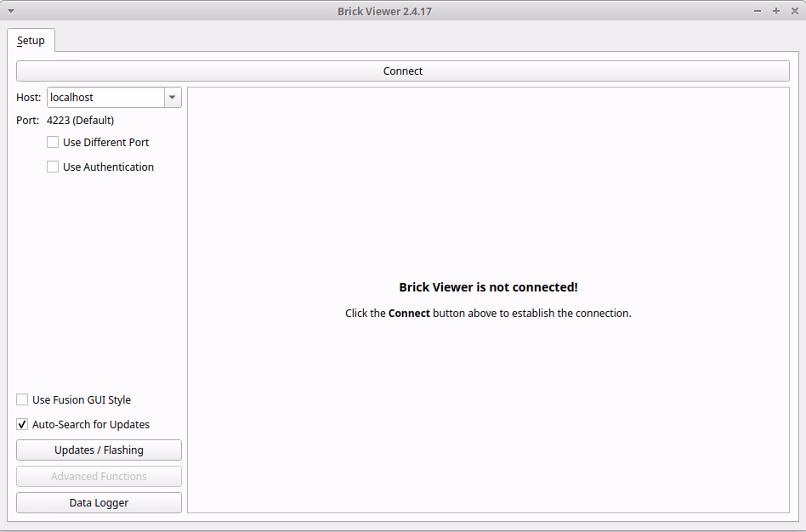
Task: Click the greyed-out Advanced Functions button
Action: (99, 476)
